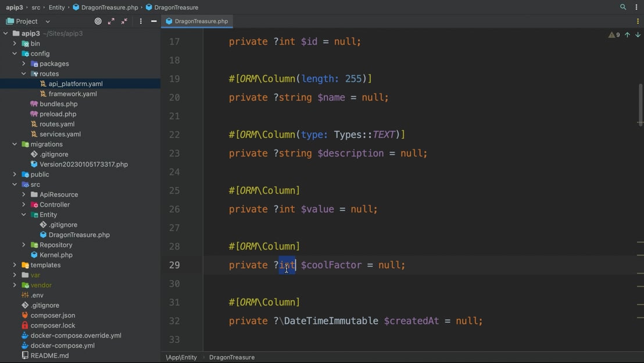Click the editor vertical scrollbar thumb

click(641, 105)
